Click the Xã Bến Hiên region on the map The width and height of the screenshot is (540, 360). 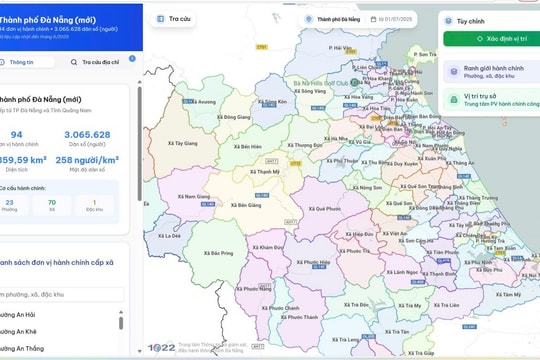click(x=248, y=146)
